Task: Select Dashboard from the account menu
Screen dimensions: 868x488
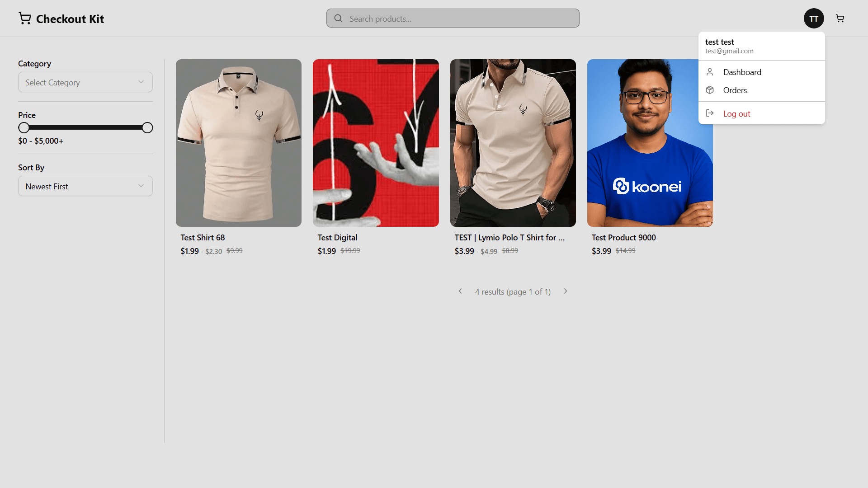Action: (x=742, y=72)
